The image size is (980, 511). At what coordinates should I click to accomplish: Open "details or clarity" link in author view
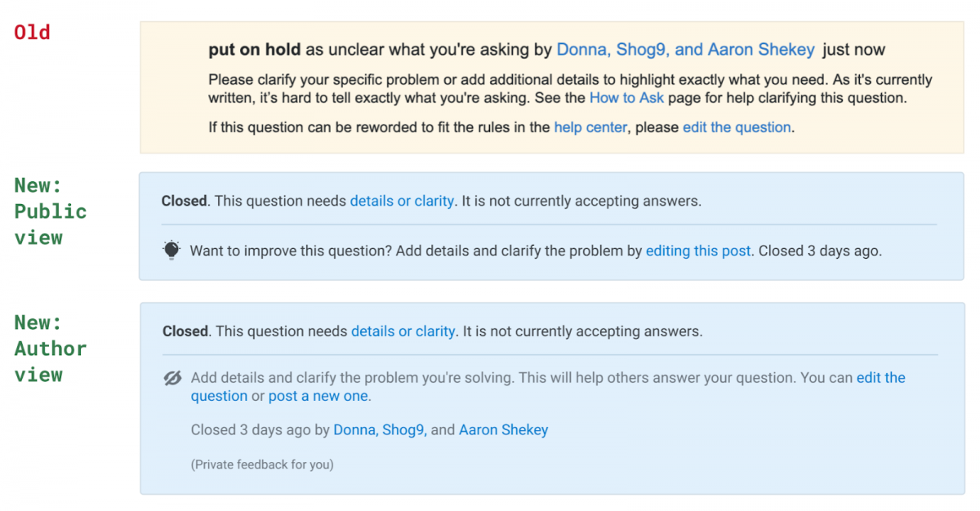tap(403, 331)
